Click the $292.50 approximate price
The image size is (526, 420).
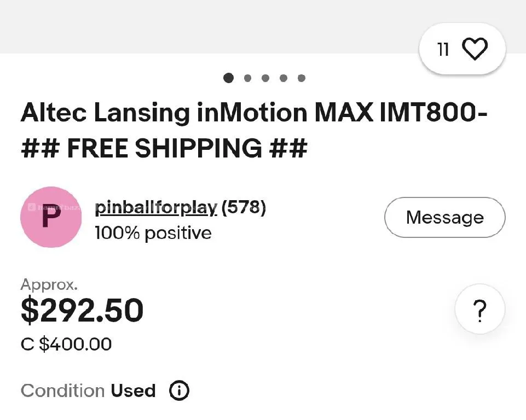(x=82, y=310)
